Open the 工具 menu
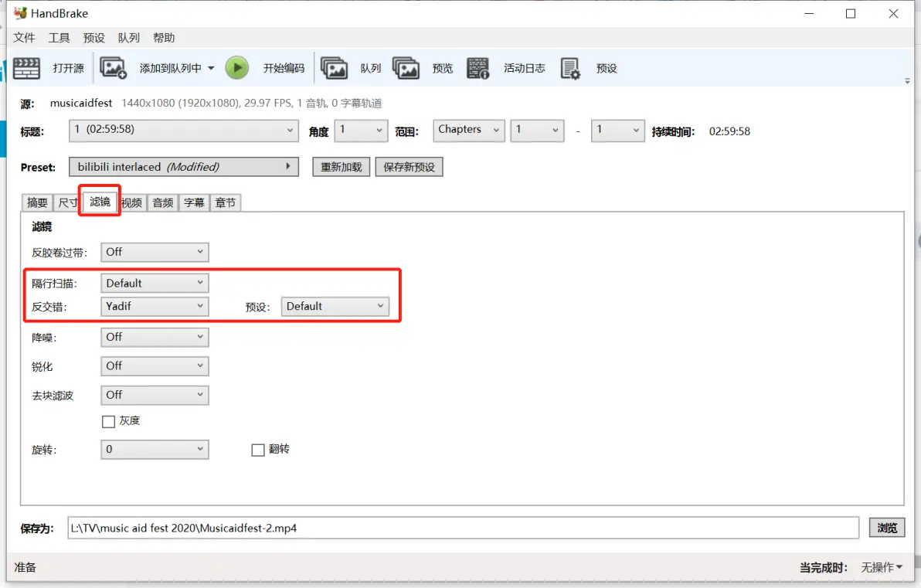This screenshot has height=588, width=921. point(59,38)
